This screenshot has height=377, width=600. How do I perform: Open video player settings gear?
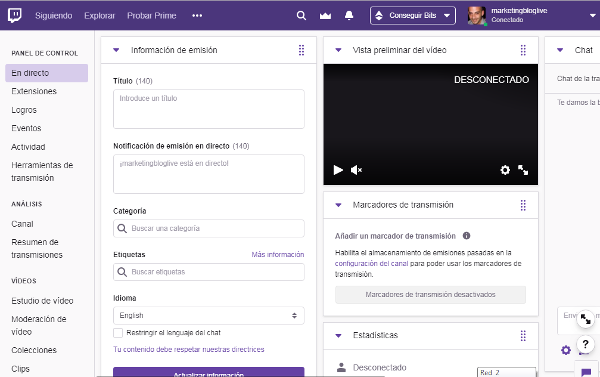click(x=505, y=170)
